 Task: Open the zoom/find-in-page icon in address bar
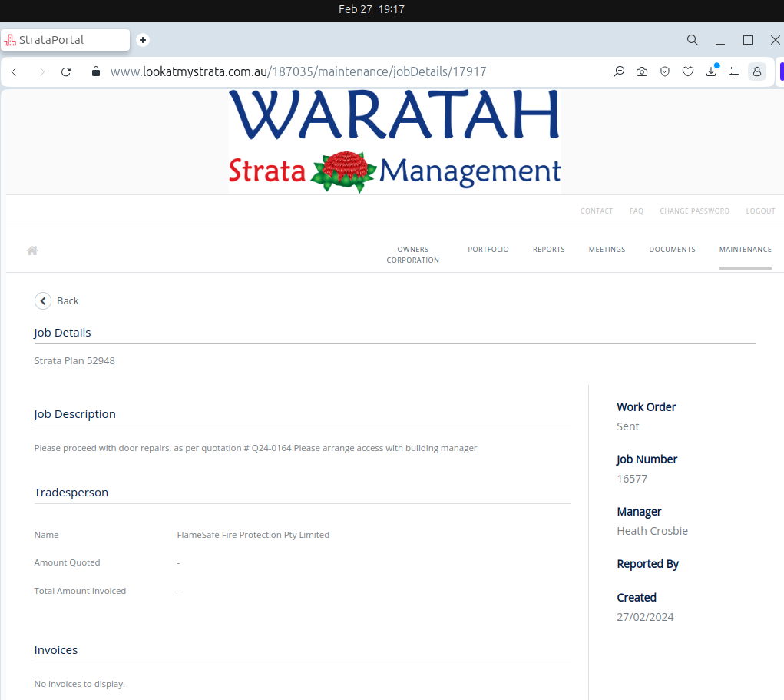point(619,71)
